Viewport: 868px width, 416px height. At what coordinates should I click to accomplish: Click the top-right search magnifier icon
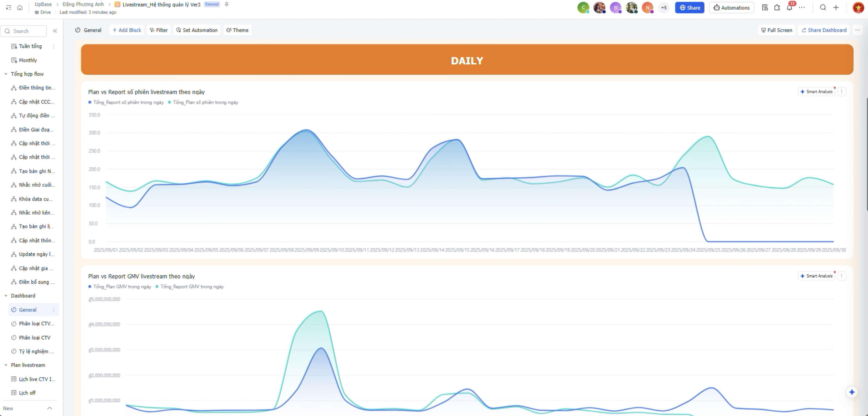point(823,8)
